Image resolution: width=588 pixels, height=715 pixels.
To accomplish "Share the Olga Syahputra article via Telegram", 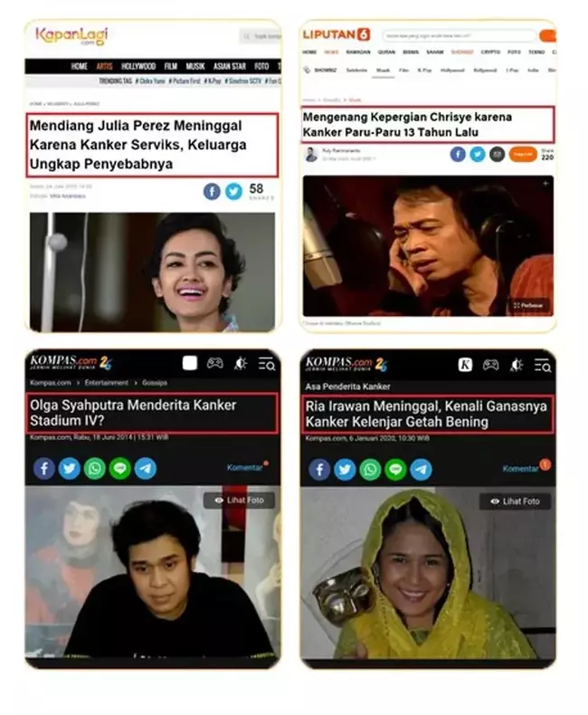I will (x=146, y=468).
